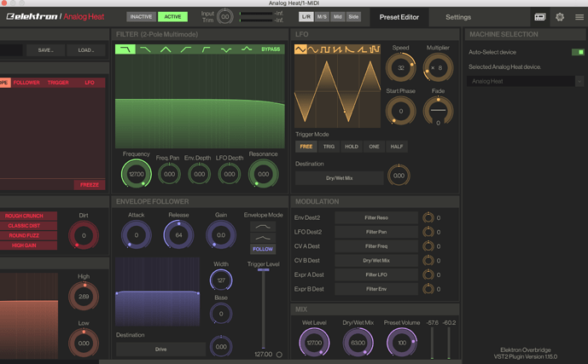Open the LFO Destination Dry/Wet Mix dropdown
Screen dimensions: 588x364
coord(340,178)
